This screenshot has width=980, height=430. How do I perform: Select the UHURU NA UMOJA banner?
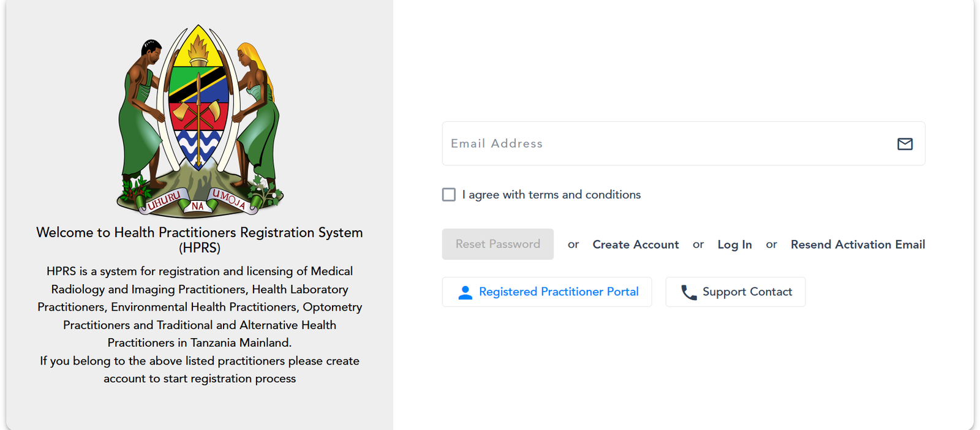(198, 204)
